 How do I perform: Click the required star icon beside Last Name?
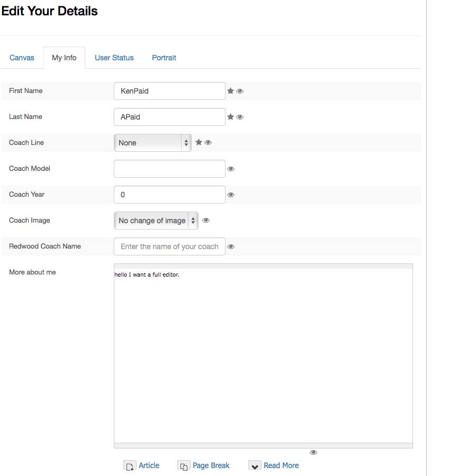tap(230, 116)
